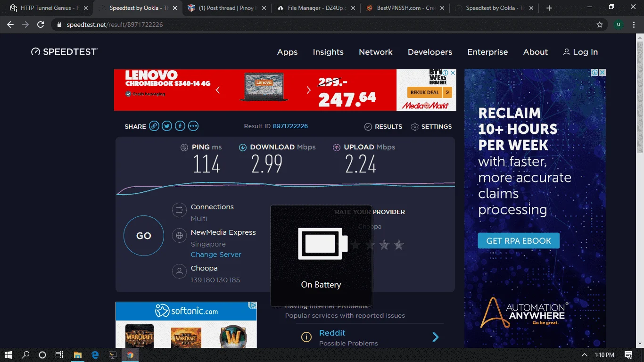Open the Insights menu
Image resolution: width=644 pixels, height=362 pixels.
(328, 52)
